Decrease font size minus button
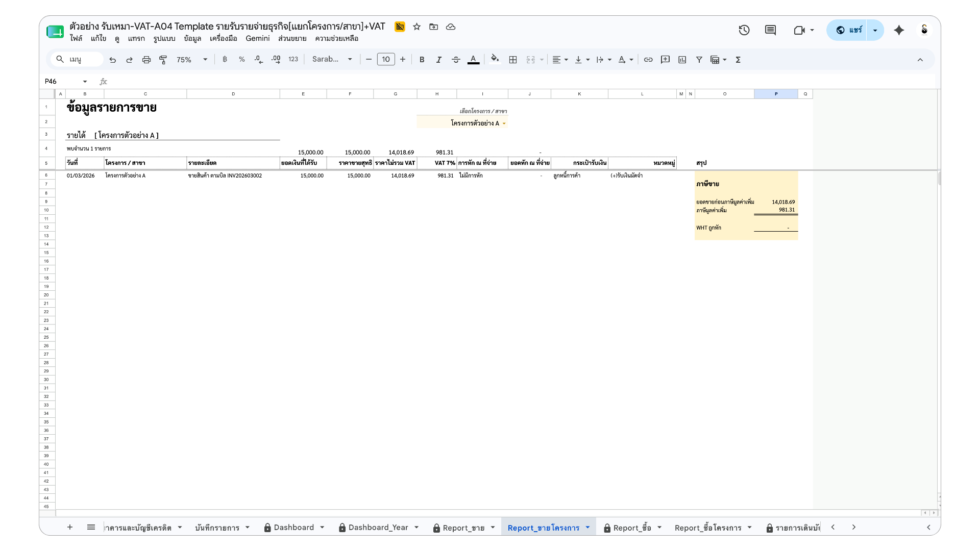The width and height of the screenshot is (980, 551). [x=369, y=60]
